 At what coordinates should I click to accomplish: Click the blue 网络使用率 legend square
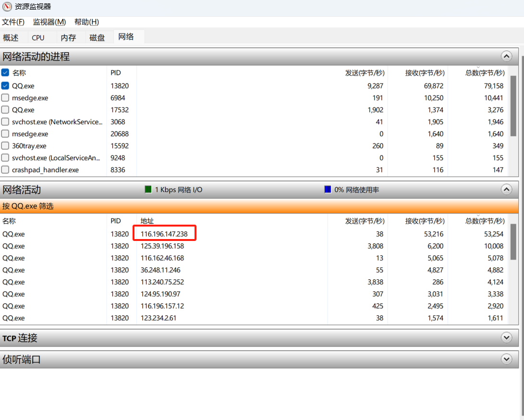(x=328, y=189)
